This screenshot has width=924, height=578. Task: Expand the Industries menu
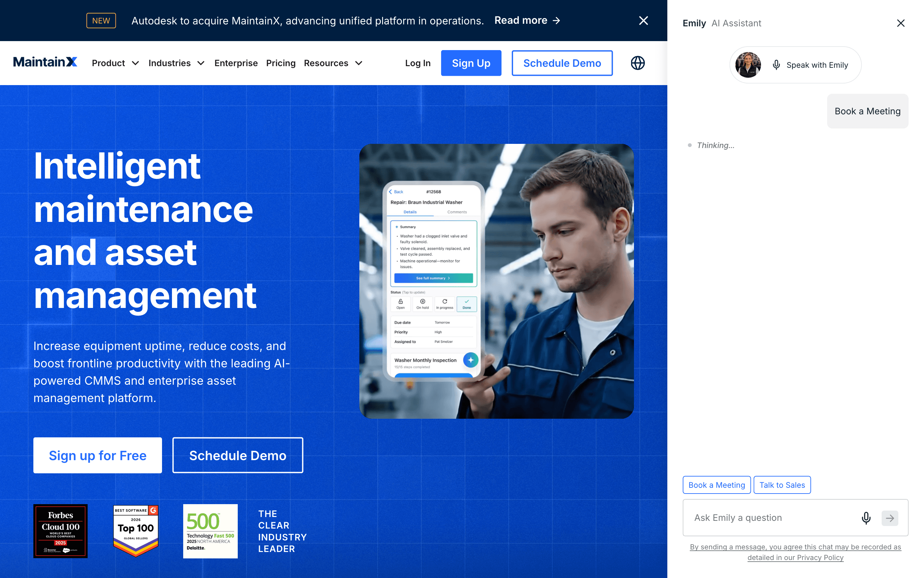(x=176, y=63)
